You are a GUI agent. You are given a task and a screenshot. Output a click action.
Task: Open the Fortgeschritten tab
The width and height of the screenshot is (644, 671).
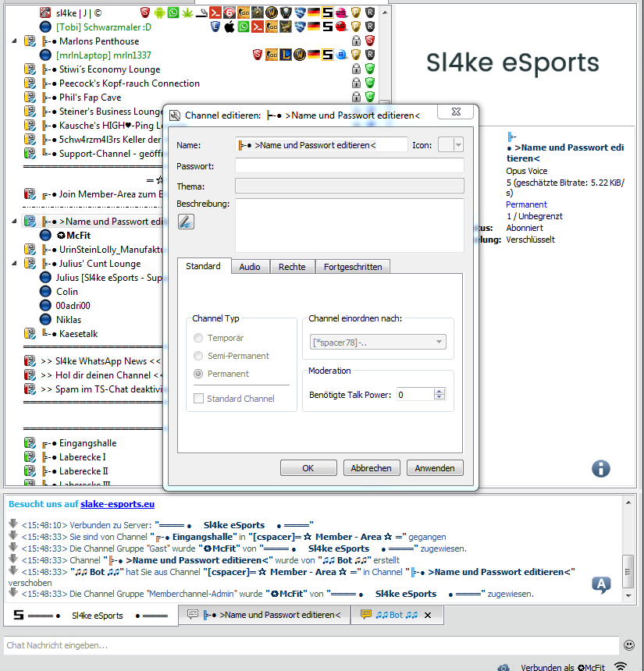tap(353, 267)
